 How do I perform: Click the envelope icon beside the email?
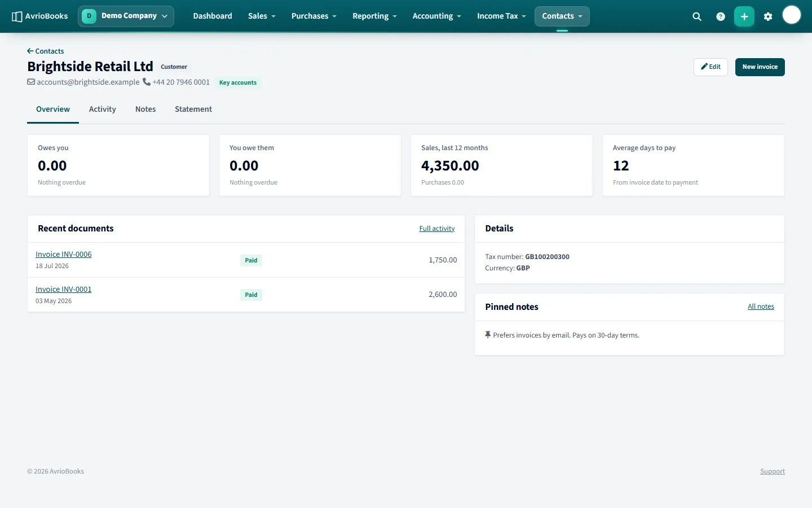pyautogui.click(x=31, y=82)
